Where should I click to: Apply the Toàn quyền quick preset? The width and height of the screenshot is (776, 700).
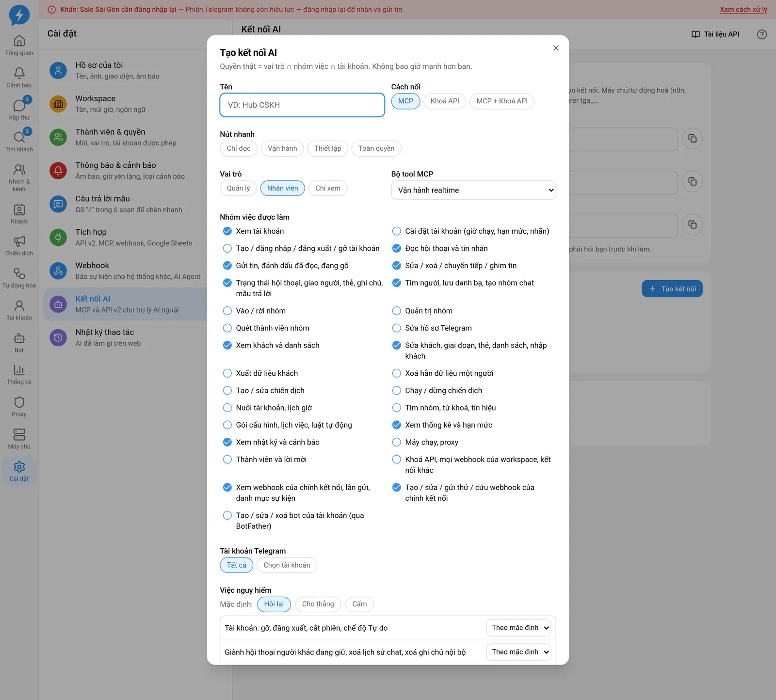[376, 148]
